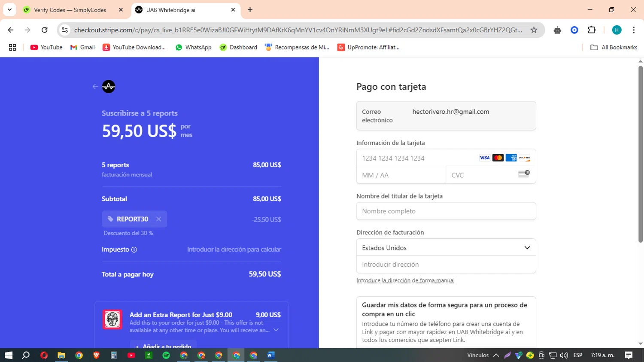This screenshot has width=644, height=362.
Task: Click the Visa card brand icon
Action: [485, 158]
